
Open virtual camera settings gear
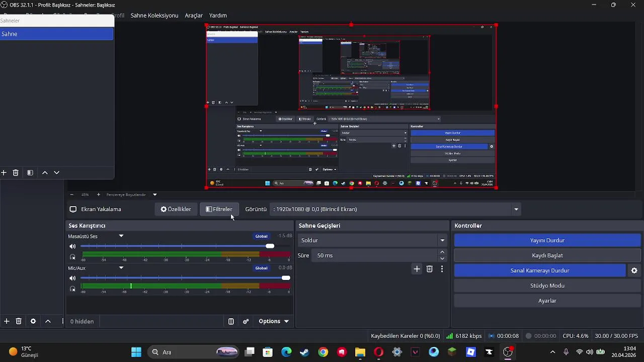tap(634, 270)
